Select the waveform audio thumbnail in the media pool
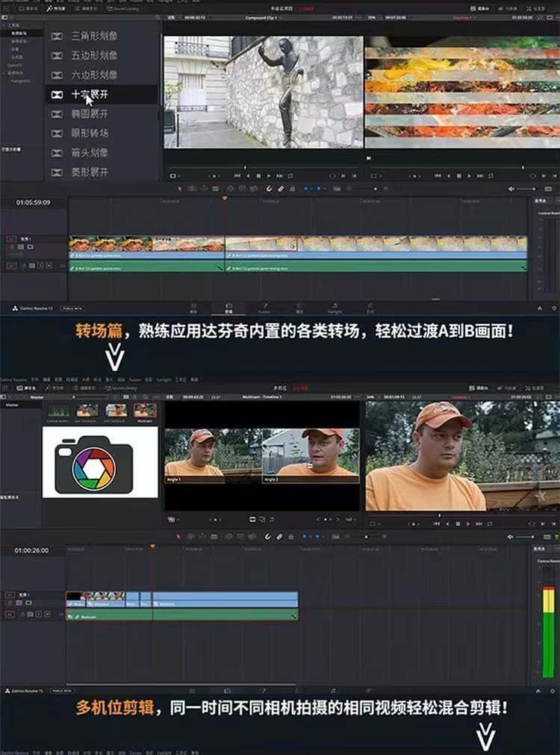 point(58,411)
